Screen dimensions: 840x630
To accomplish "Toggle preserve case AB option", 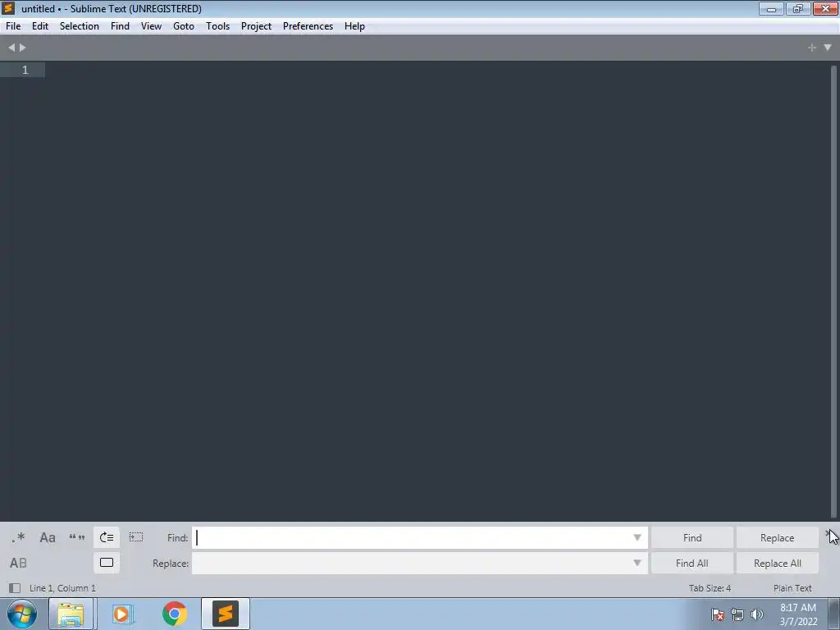I will [18, 563].
